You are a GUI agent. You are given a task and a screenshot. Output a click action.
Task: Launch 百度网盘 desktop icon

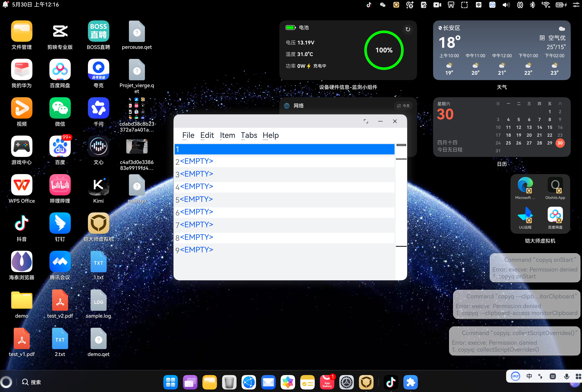[x=60, y=70]
